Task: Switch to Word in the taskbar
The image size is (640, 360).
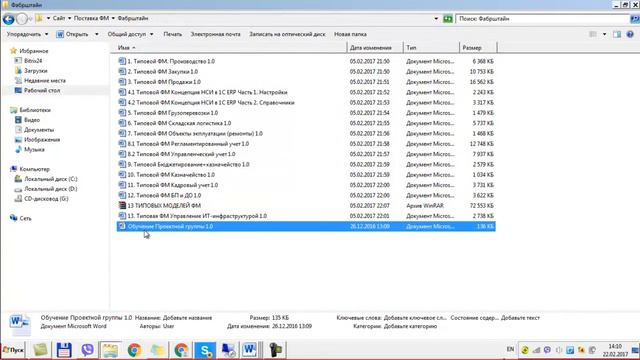Action: (249, 350)
